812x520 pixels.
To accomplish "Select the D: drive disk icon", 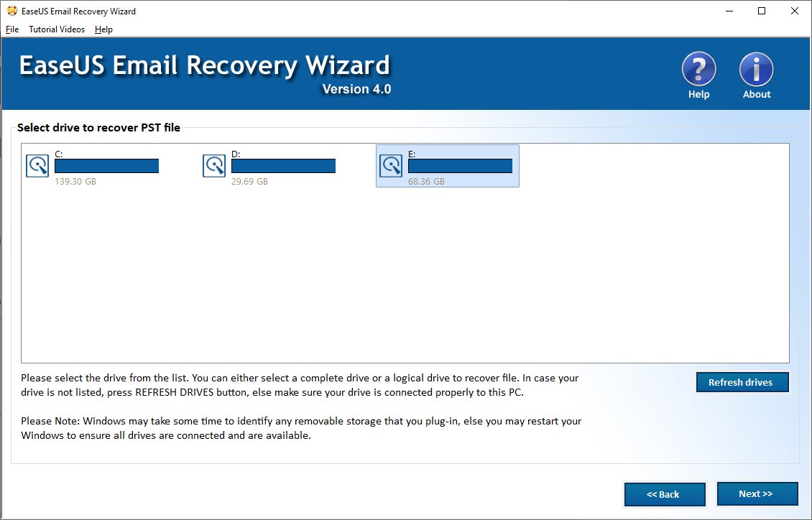I will (x=214, y=166).
